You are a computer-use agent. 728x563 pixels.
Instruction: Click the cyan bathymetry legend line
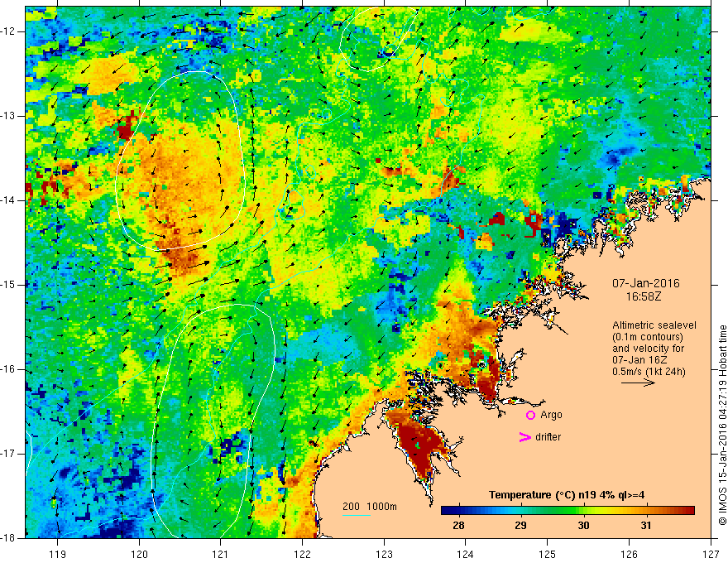point(357,515)
